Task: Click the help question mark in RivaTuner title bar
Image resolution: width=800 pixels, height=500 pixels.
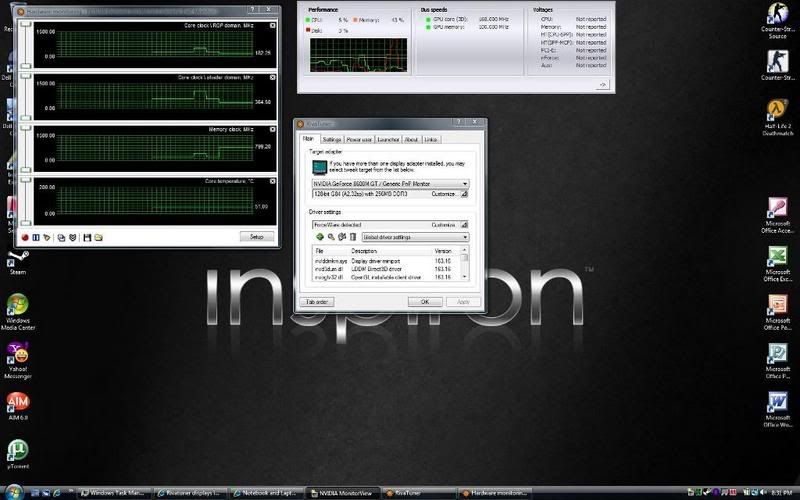Action: (459, 122)
